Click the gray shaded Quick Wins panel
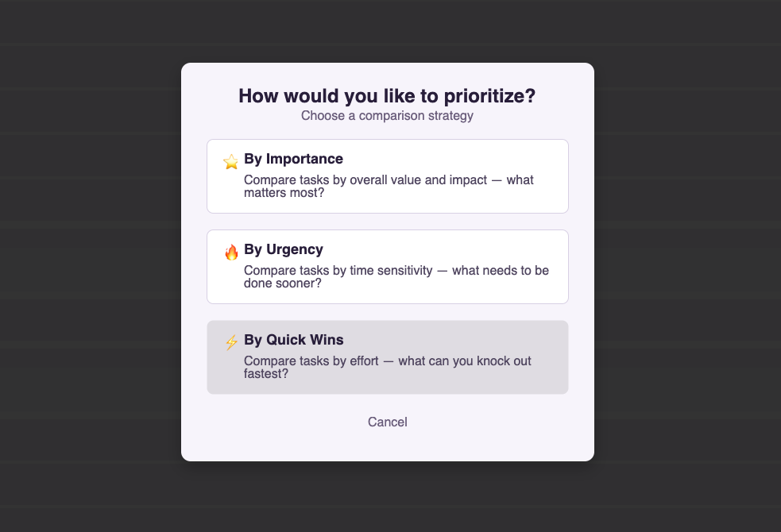Viewport: 781px width, 532px height. [387, 357]
